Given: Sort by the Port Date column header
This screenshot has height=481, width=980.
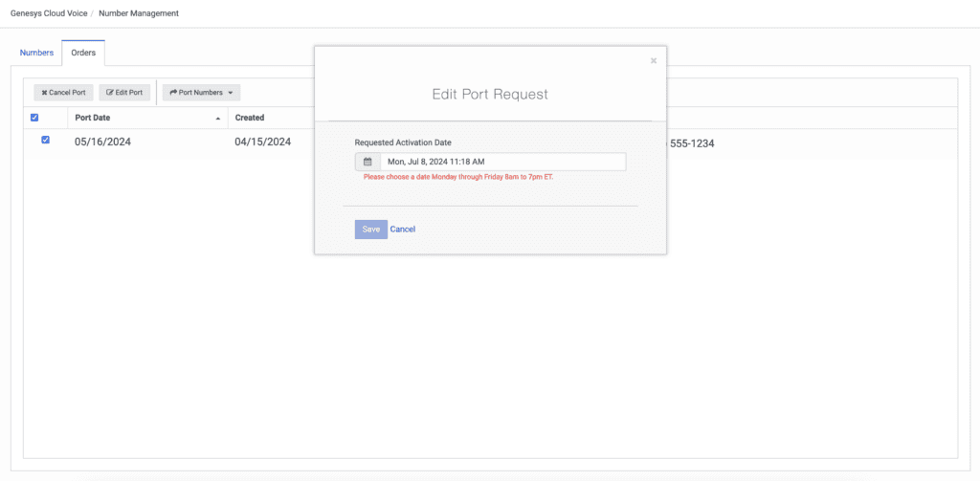Looking at the screenshot, I should pyautogui.click(x=92, y=118).
